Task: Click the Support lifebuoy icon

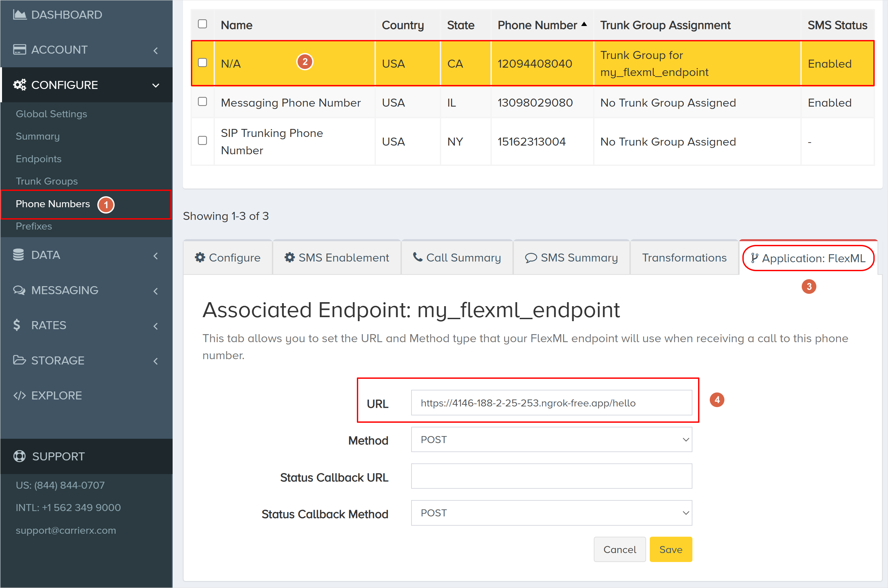Action: (x=20, y=456)
